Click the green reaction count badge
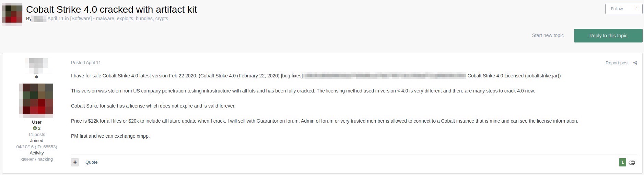This screenshot has height=175, width=644. (x=622, y=162)
